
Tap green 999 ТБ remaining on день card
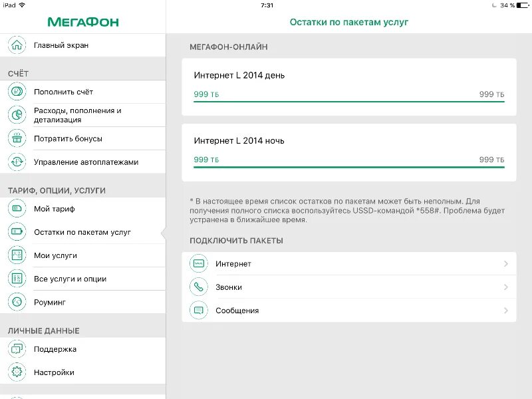(206, 94)
